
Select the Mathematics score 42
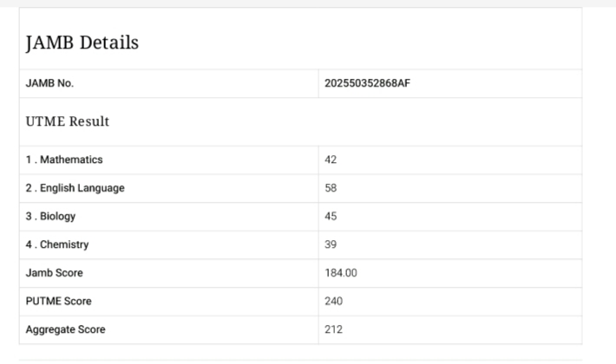click(x=331, y=160)
